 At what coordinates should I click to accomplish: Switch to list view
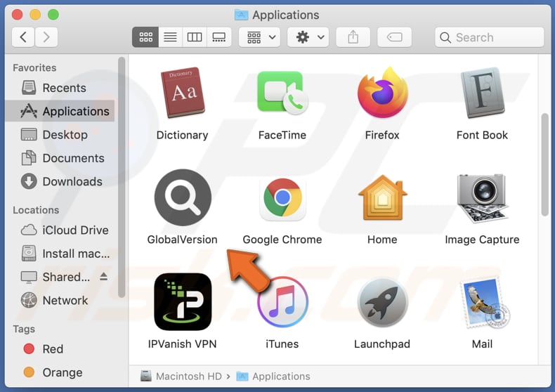[170, 37]
